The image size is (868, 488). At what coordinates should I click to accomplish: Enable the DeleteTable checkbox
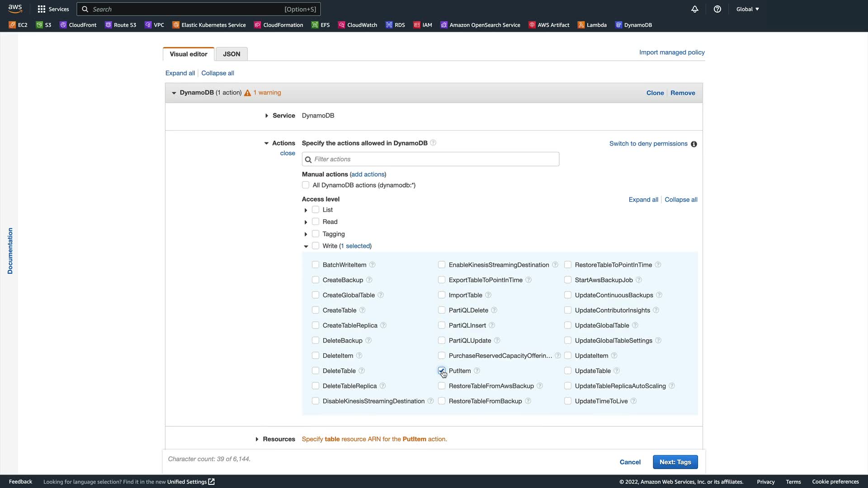[316, 371]
